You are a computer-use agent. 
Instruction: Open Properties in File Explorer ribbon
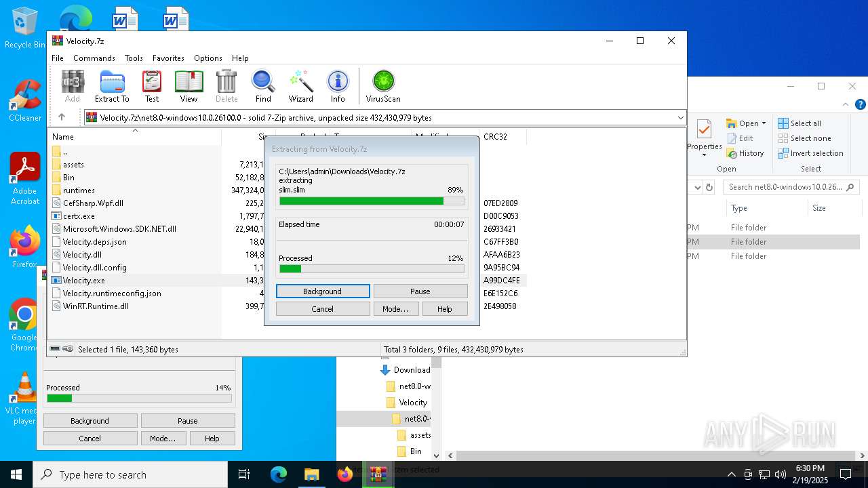[705, 138]
